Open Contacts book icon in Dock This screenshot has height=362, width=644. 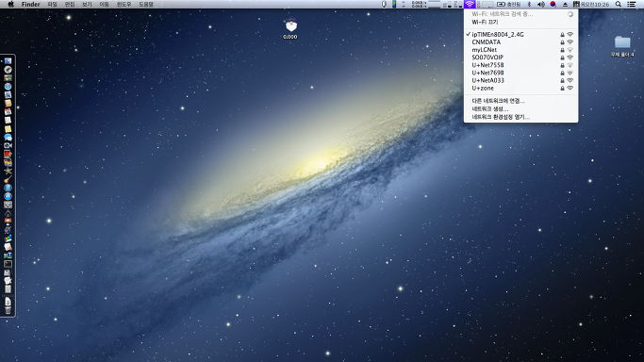8,104
